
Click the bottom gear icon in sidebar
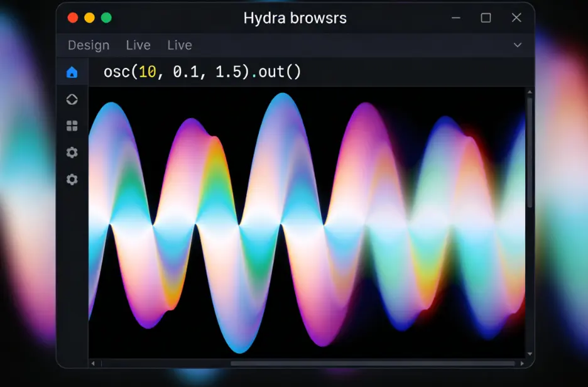pos(72,180)
